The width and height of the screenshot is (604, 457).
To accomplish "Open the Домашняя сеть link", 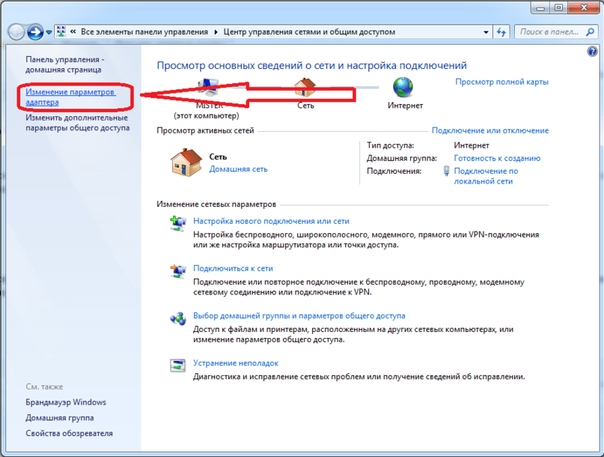I will 238,169.
